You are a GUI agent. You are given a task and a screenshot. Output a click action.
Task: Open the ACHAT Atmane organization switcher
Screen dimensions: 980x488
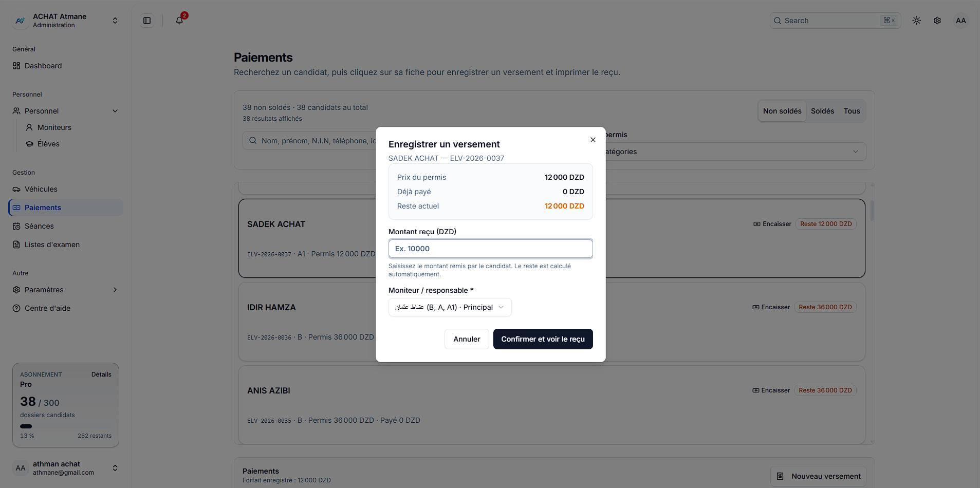click(66, 21)
